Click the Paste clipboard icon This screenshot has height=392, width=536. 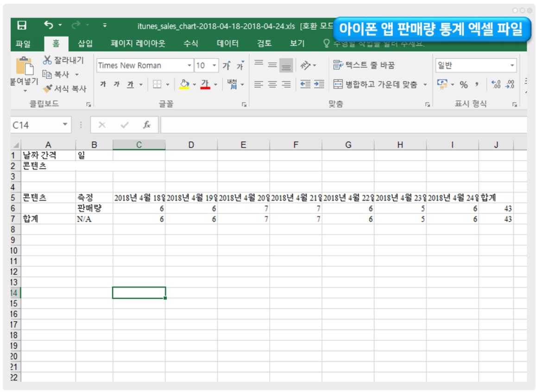25,66
